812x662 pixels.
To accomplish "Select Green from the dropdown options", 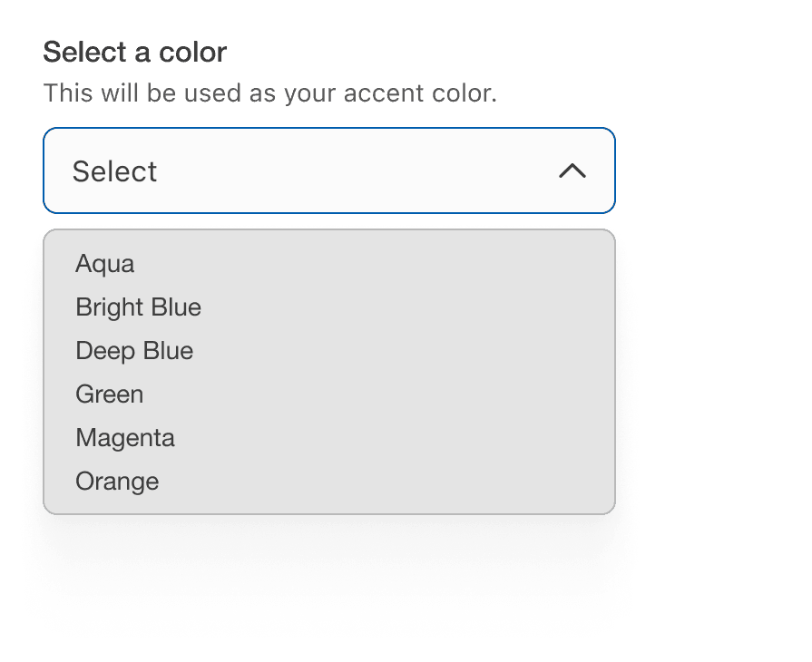I will tap(110, 394).
